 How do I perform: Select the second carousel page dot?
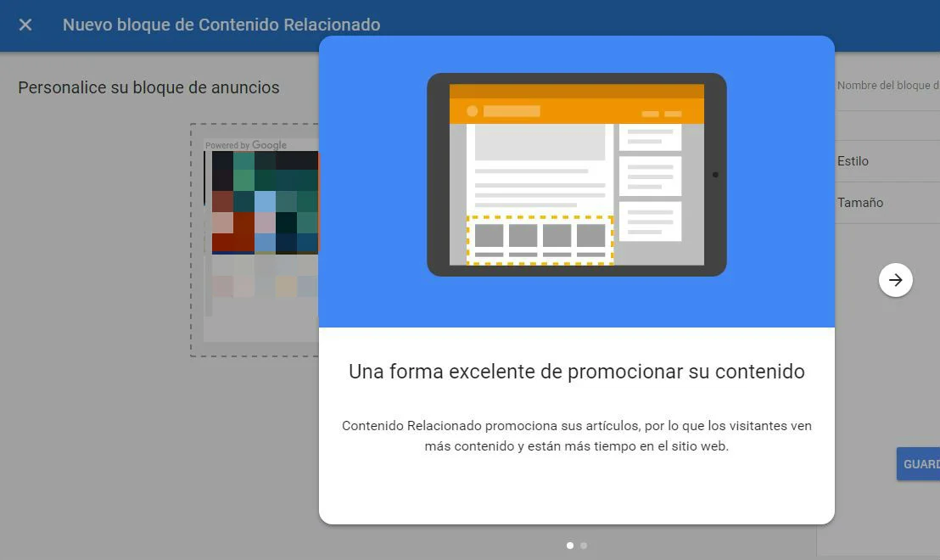(584, 546)
